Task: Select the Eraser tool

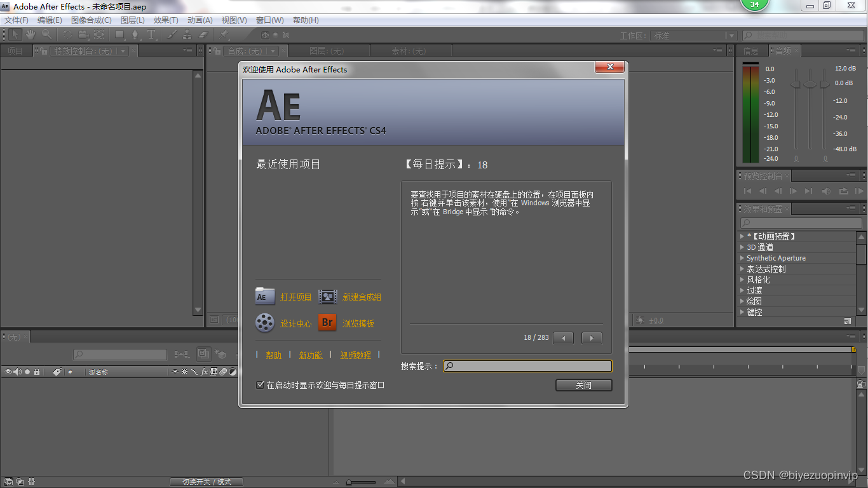Action: click(203, 35)
